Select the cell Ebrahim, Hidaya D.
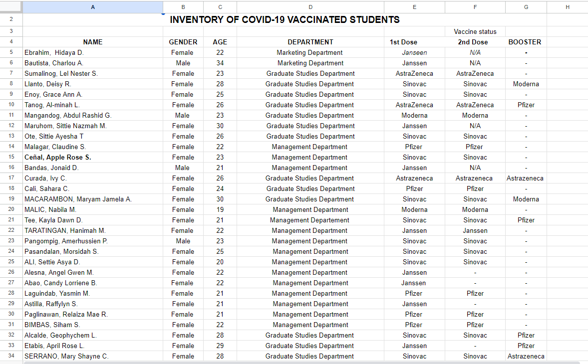The image size is (588, 364). click(x=54, y=52)
